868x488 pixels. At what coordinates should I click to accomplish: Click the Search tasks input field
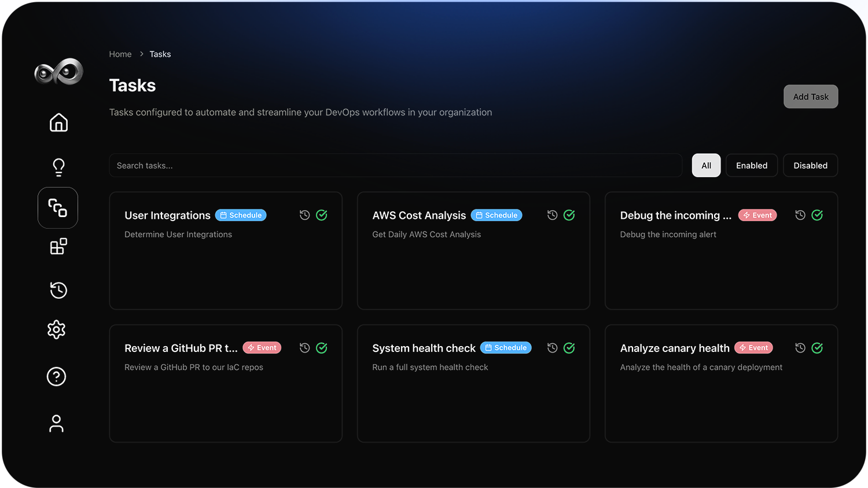(396, 166)
